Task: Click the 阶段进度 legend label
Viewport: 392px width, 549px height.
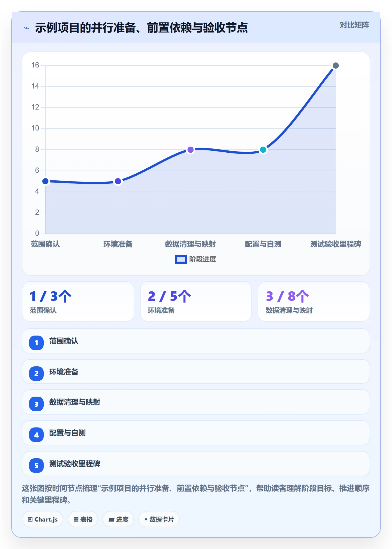Action: pos(203,259)
